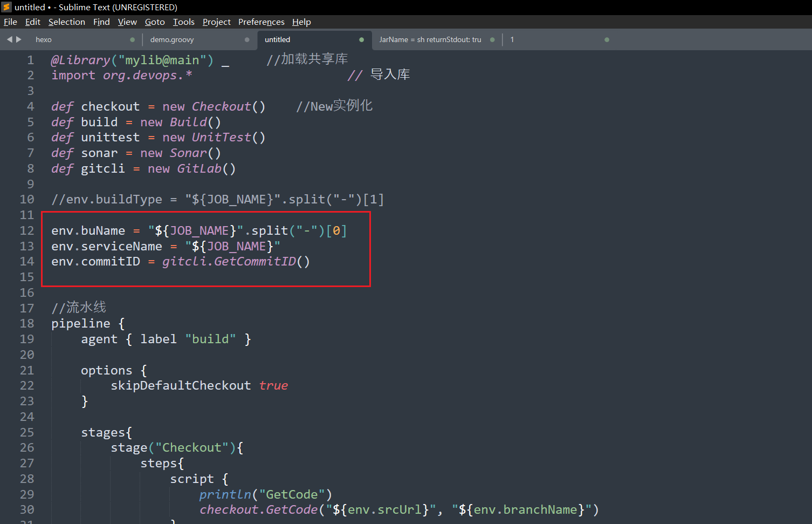Viewport: 812px width, 524px height.
Task: Click the @Library annotation text
Action: (81, 60)
